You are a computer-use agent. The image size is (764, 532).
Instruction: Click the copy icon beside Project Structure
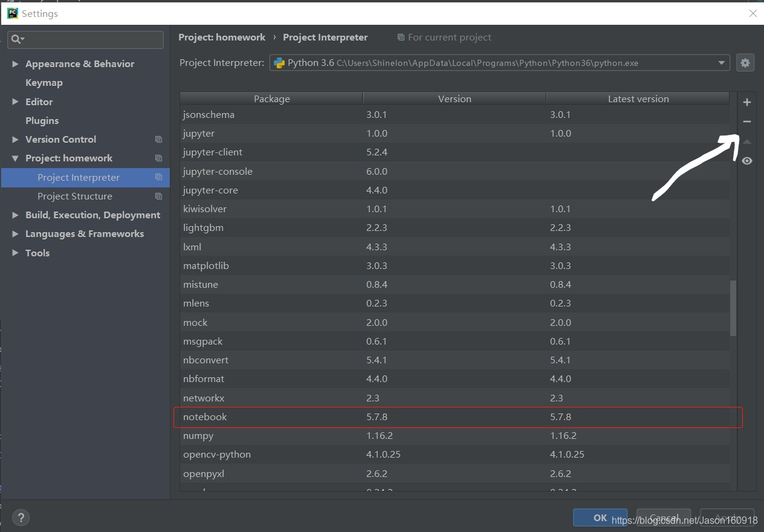pos(158,196)
